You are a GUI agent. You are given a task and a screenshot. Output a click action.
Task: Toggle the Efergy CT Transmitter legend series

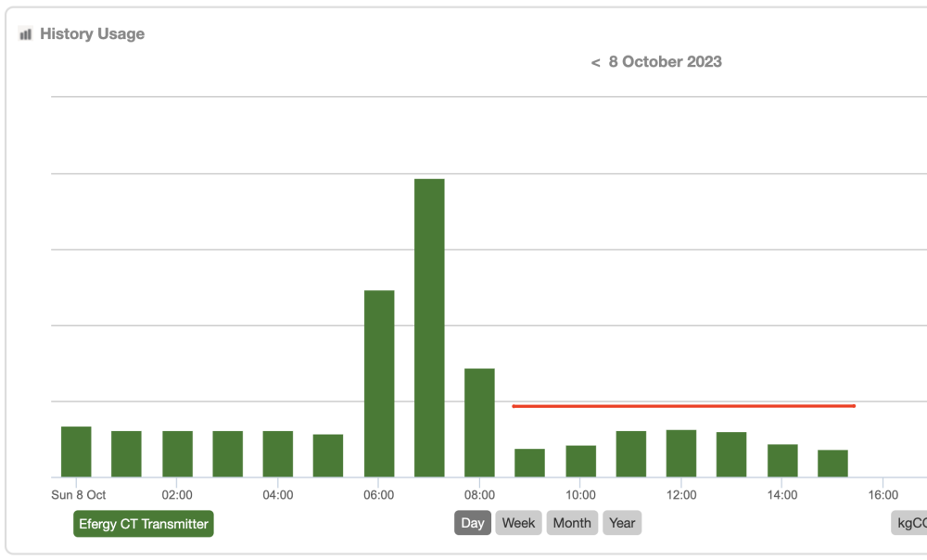[x=144, y=524]
